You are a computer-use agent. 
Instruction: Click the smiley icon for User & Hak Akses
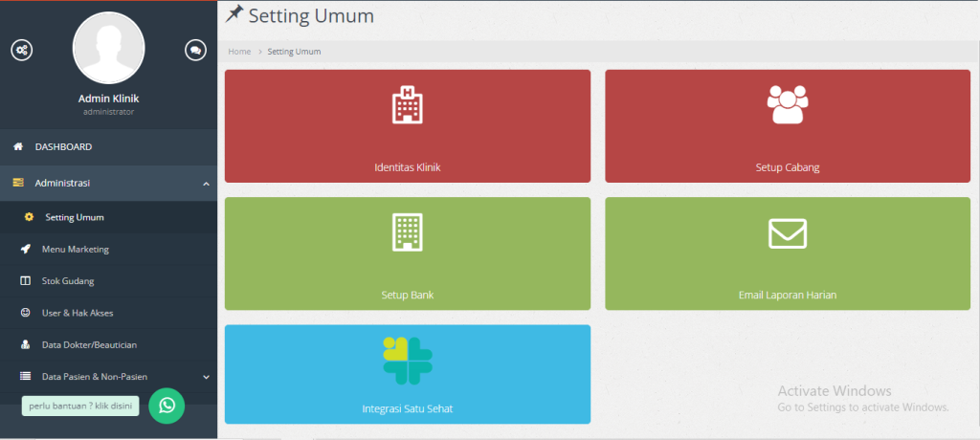click(x=26, y=313)
